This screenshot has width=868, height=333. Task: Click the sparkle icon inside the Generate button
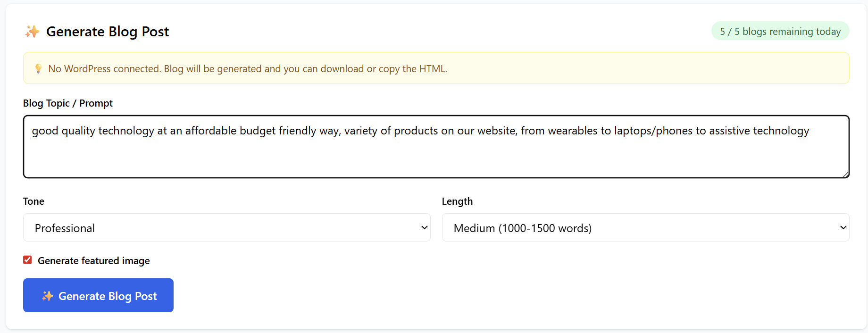click(47, 296)
